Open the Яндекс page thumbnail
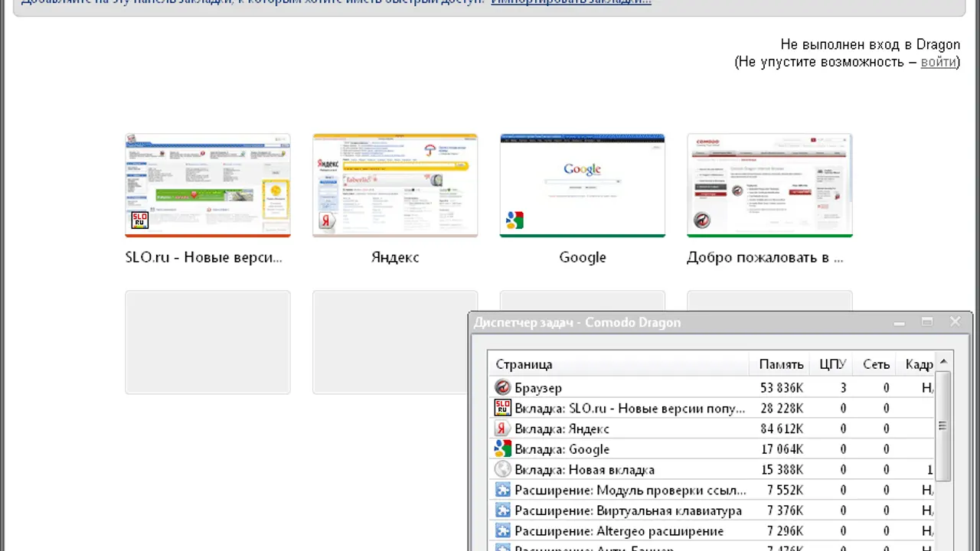The width and height of the screenshot is (980, 551). (x=395, y=186)
